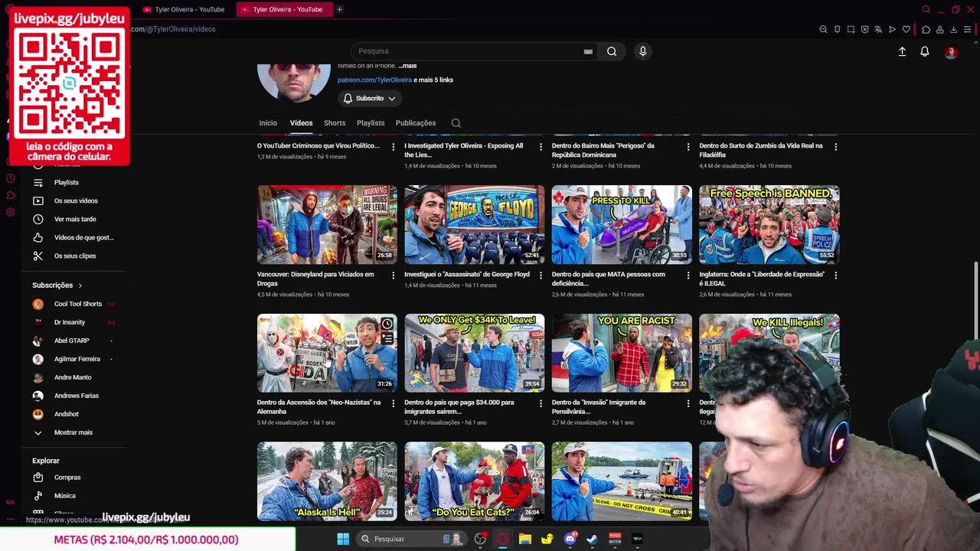The image size is (980, 551).
Task: Open the on-screen keyboard icon in the search box
Action: click(588, 51)
